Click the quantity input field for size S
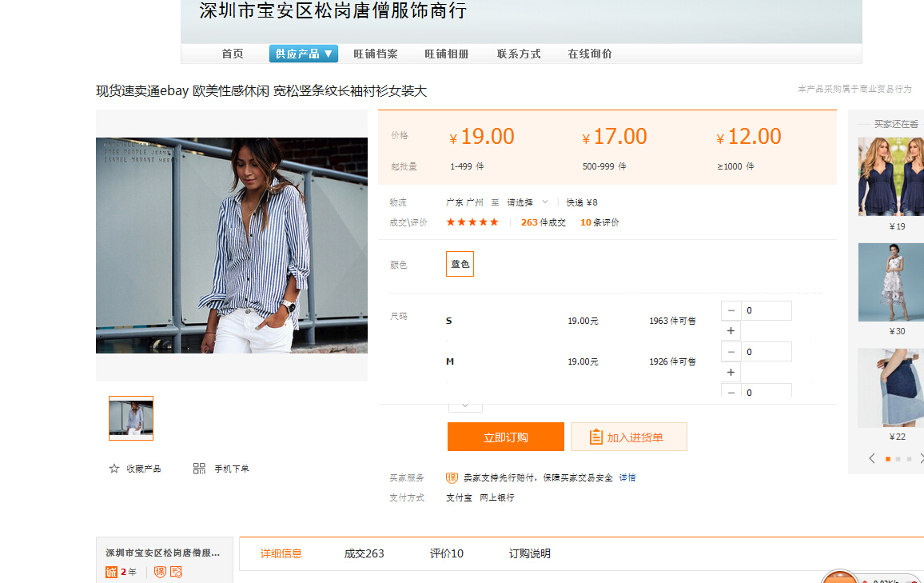The width and height of the screenshot is (924, 583). tap(766, 310)
